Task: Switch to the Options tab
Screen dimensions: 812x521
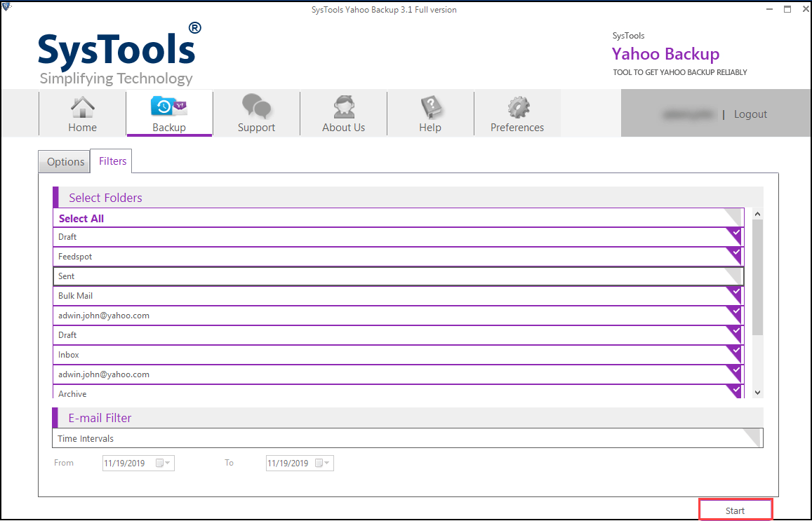Action: [65, 162]
